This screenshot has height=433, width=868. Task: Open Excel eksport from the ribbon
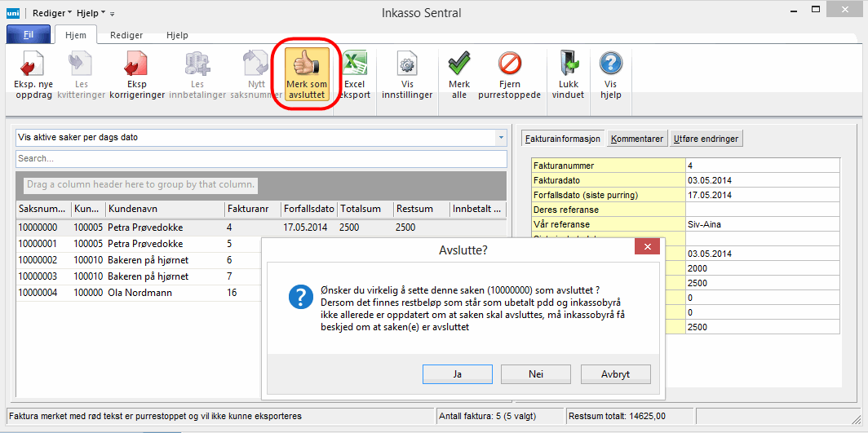pos(354,64)
